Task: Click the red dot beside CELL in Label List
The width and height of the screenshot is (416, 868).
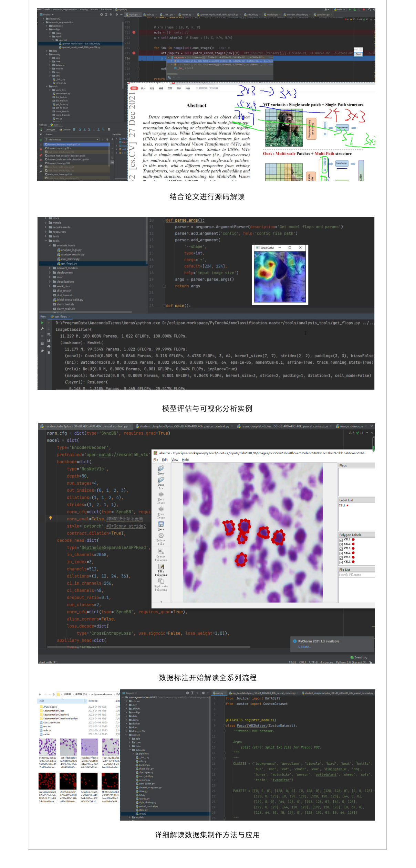Action: tap(347, 506)
